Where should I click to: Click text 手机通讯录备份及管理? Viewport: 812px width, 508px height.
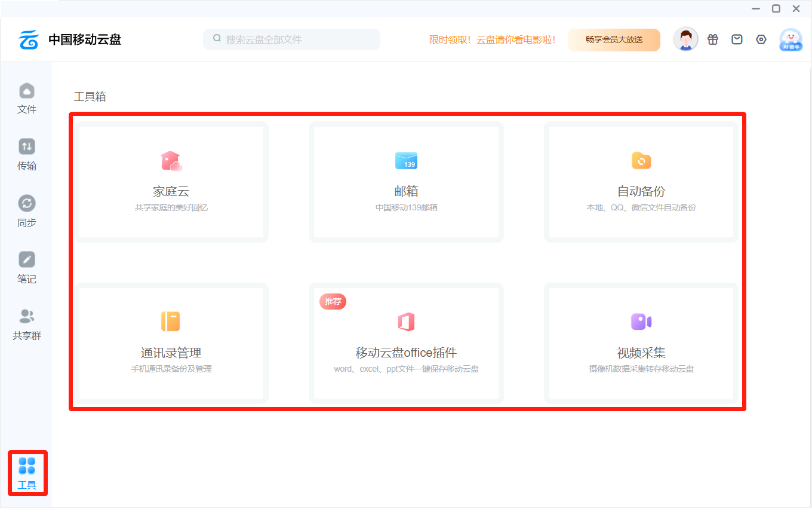point(171,369)
